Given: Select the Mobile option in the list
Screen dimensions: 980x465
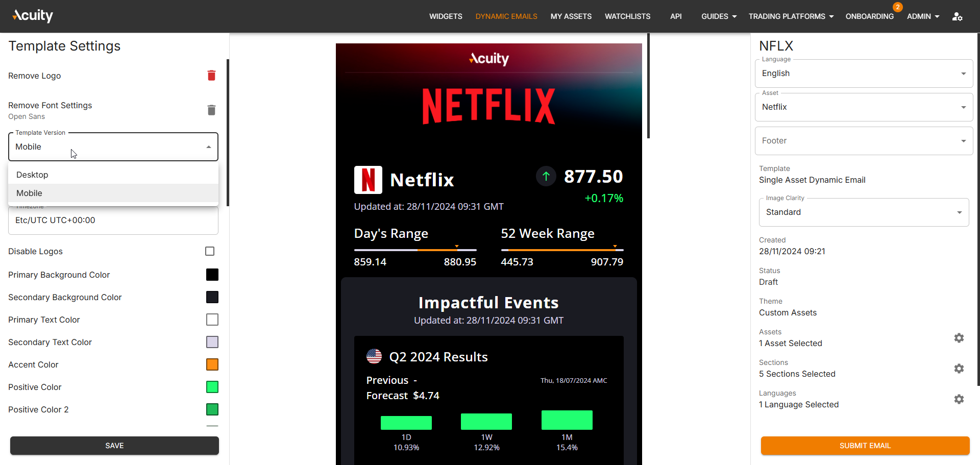Looking at the screenshot, I should pyautogui.click(x=113, y=193).
